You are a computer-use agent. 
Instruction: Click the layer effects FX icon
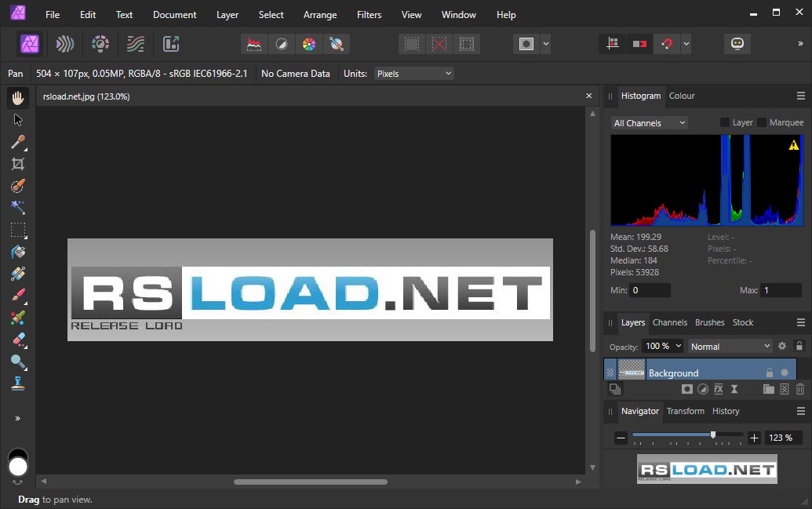(x=718, y=389)
